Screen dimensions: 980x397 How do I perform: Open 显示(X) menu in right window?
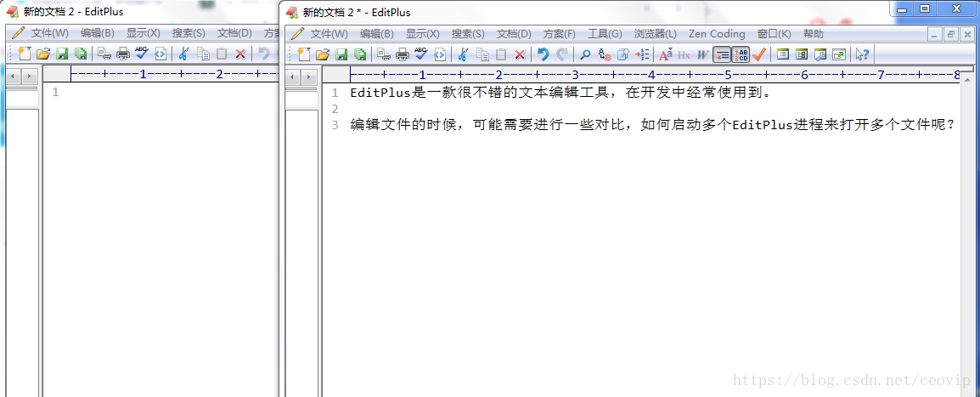423,34
